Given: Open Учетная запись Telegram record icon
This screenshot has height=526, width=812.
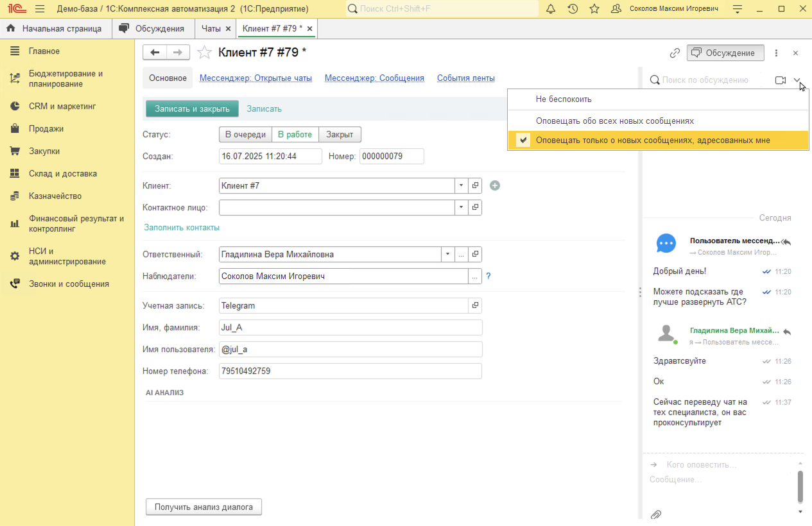Looking at the screenshot, I should point(476,306).
